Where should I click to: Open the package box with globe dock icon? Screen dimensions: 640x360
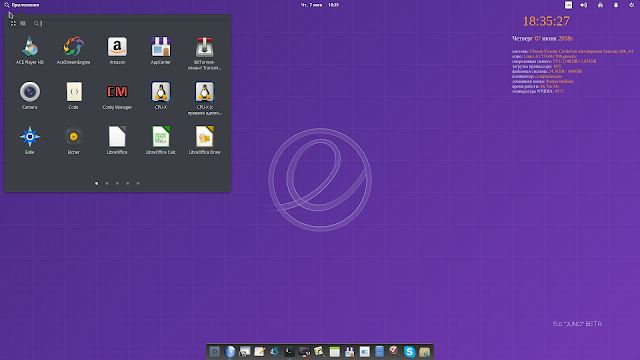click(424, 351)
